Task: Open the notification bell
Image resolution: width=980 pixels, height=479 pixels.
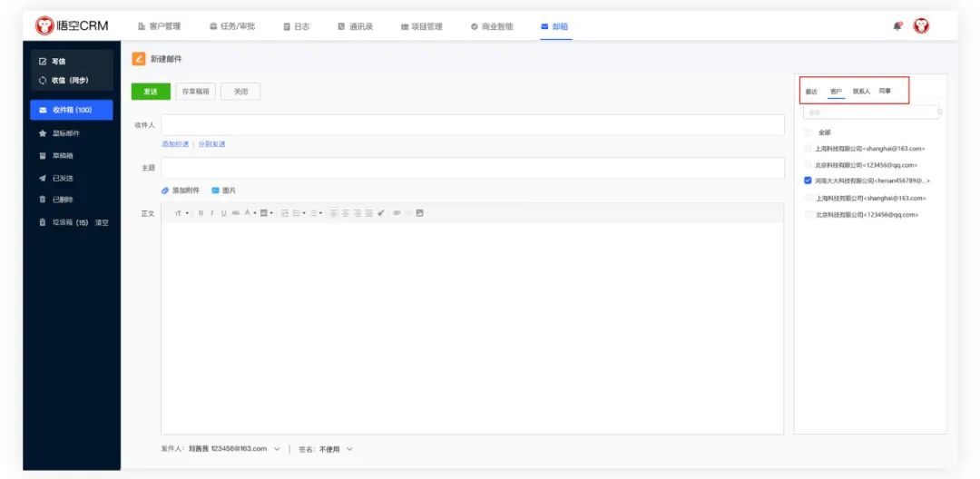Action: click(x=897, y=26)
